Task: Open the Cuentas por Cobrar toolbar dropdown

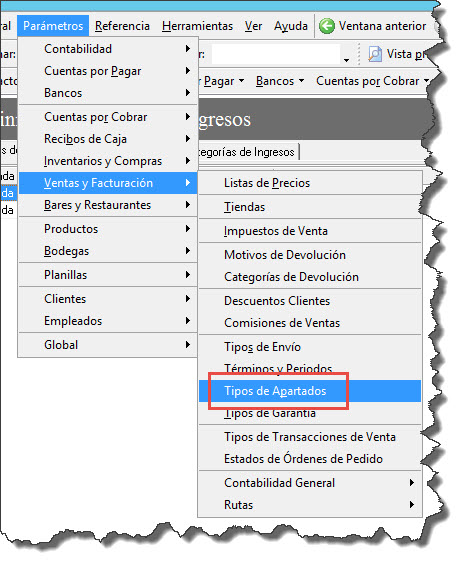Action: pyautogui.click(x=372, y=81)
